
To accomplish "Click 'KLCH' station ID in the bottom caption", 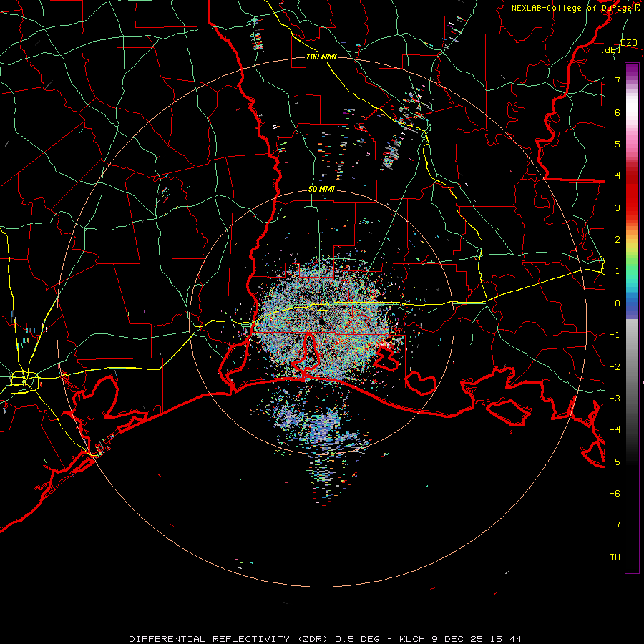I will pyautogui.click(x=412, y=639).
